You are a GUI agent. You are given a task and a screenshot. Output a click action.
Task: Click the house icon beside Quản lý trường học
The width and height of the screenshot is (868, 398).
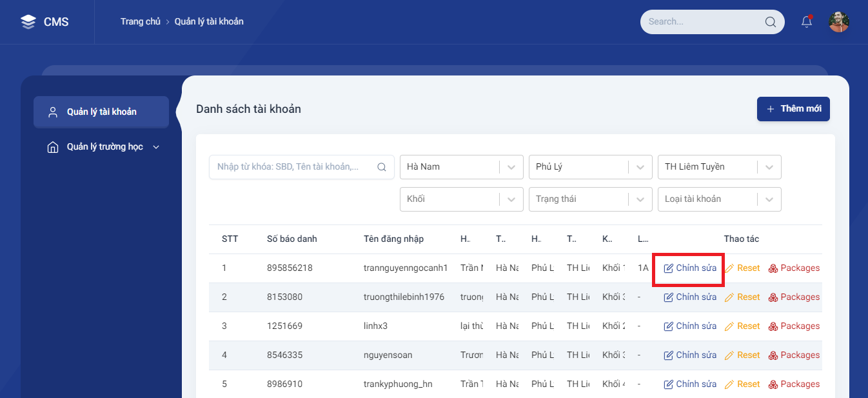(53, 147)
